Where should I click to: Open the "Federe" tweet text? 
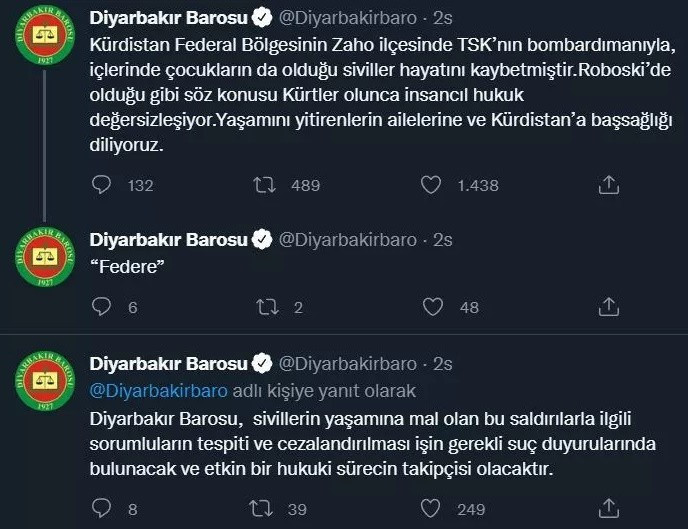[127, 267]
